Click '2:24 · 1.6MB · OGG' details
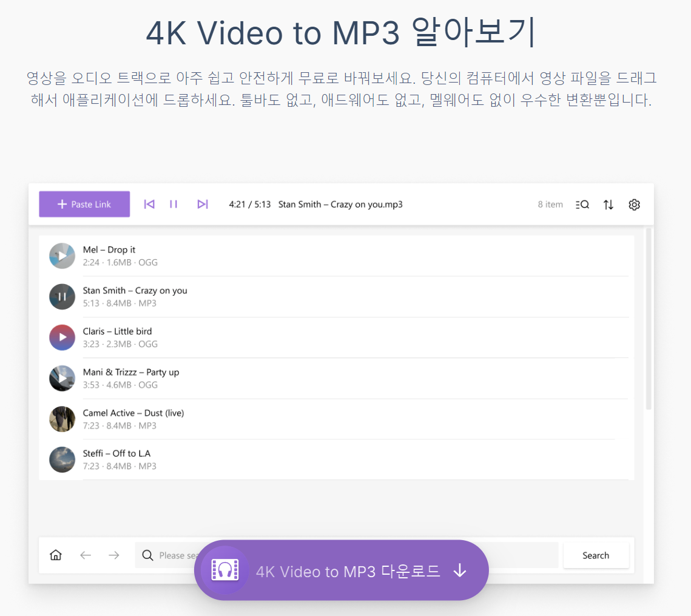The width and height of the screenshot is (691, 616). tap(120, 262)
